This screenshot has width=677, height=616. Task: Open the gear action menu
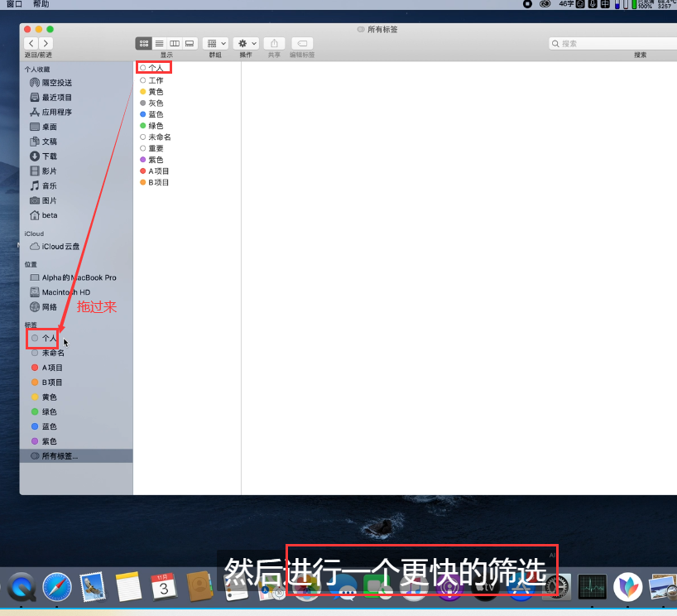click(246, 43)
